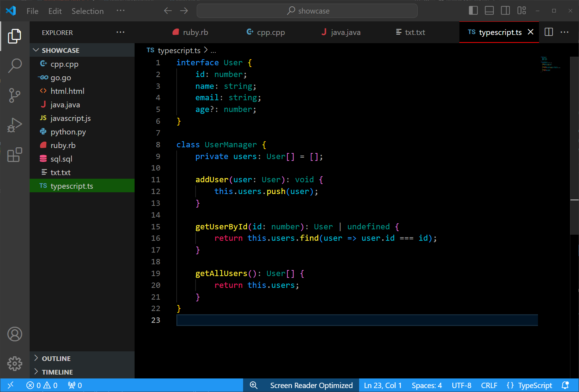
Task: Show errors and warnings count in status bar
Action: [x=42, y=385]
